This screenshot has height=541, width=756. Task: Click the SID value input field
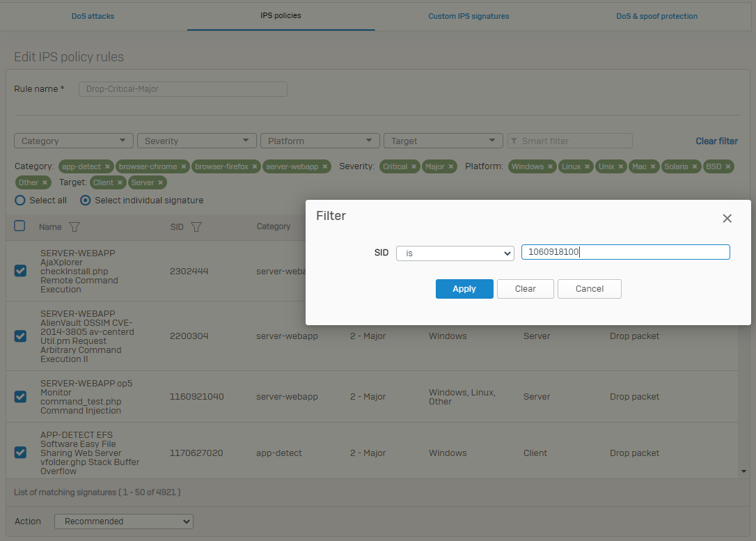[x=625, y=252]
